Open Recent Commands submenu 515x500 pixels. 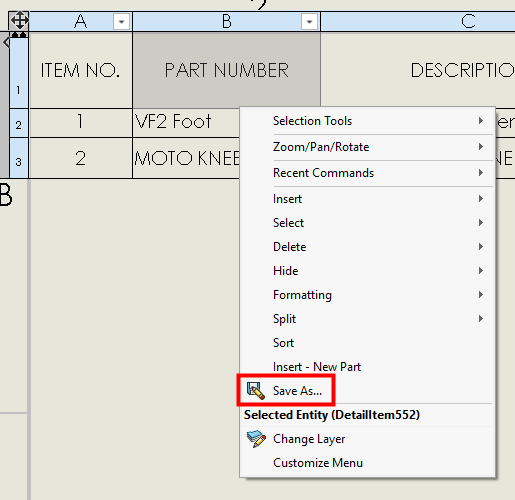[x=367, y=173]
